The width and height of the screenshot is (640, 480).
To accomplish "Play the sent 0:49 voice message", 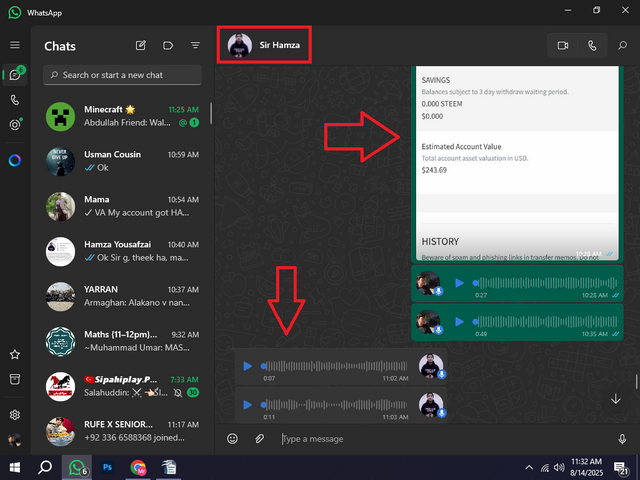I will click(459, 322).
